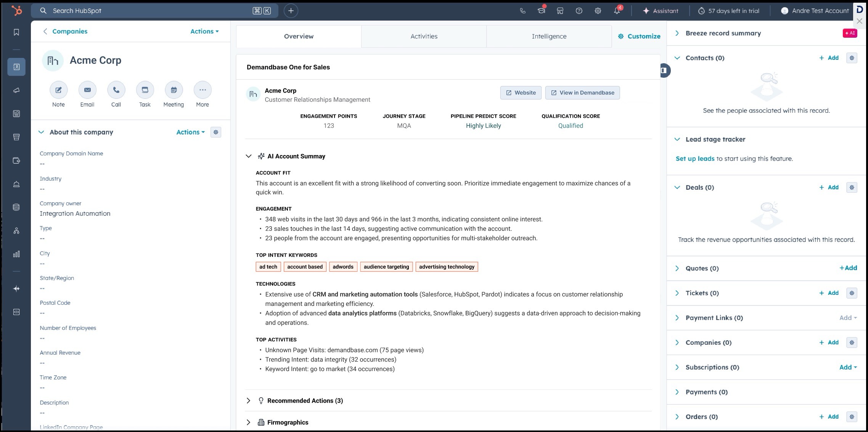
Task: Collapse the AI Account Summary section
Action: (249, 156)
